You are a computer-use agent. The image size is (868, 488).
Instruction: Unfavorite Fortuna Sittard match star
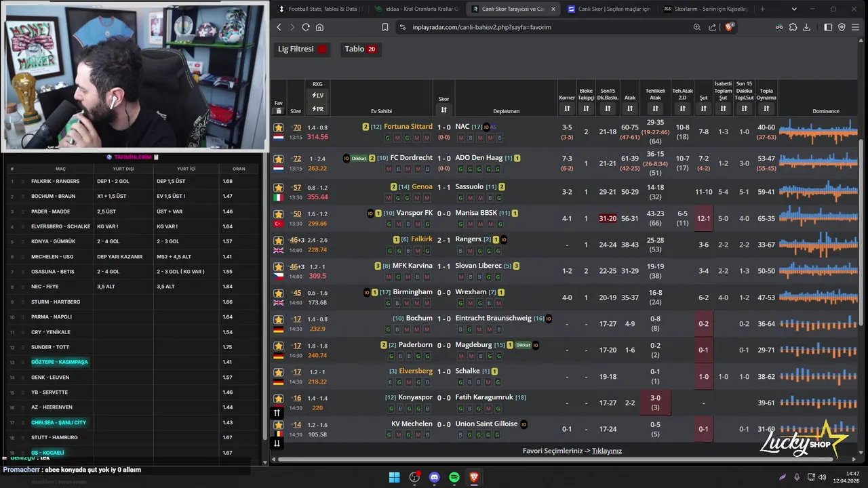[278, 127]
